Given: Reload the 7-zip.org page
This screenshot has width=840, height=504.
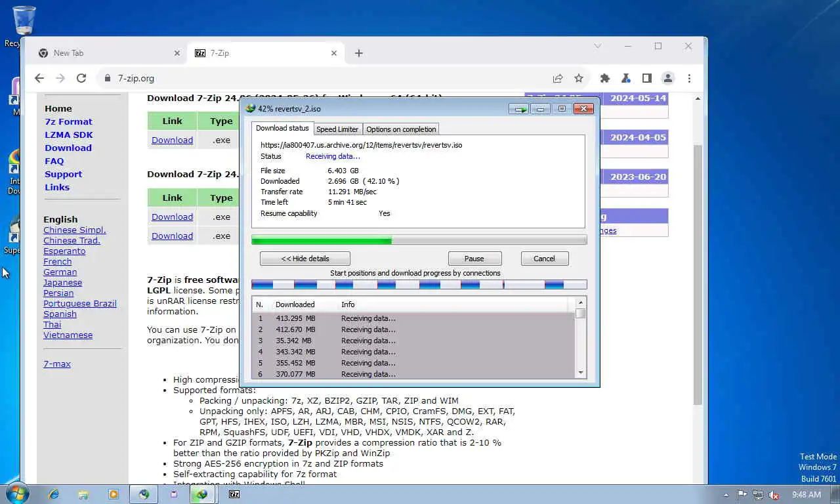Looking at the screenshot, I should [81, 78].
